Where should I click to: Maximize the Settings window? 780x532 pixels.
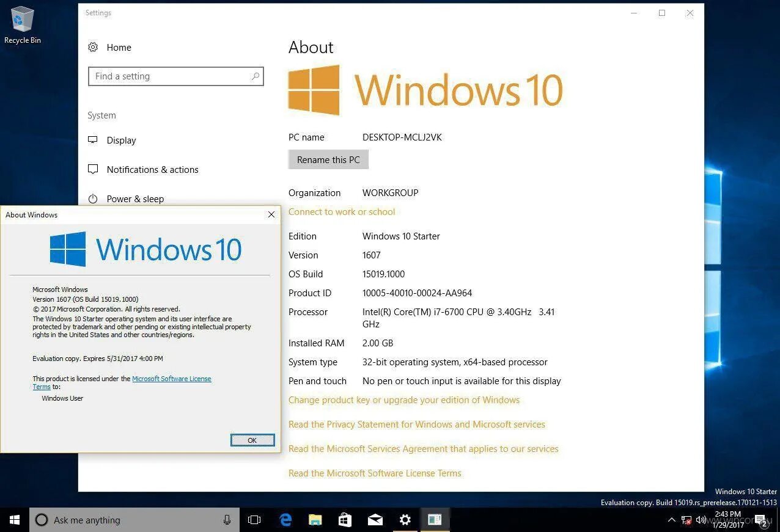coord(662,13)
